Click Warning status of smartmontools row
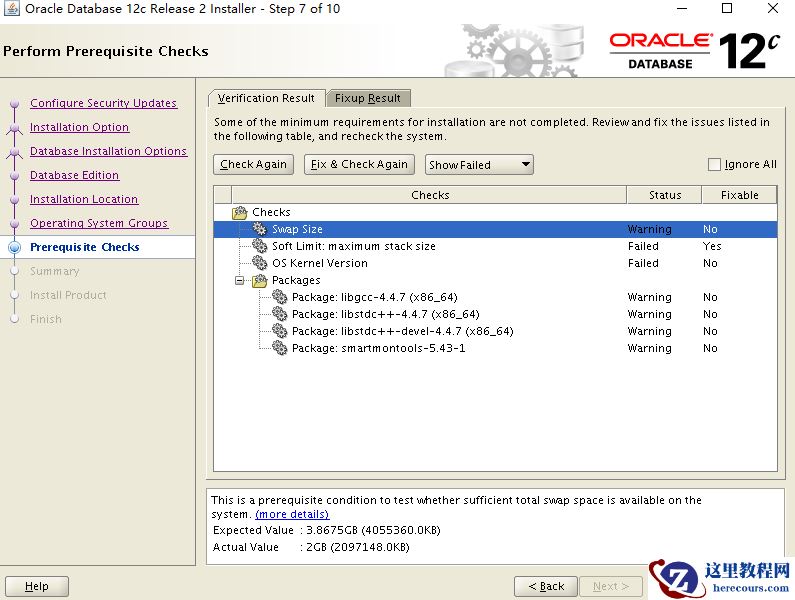Screen dimensions: 795x600 click(649, 348)
